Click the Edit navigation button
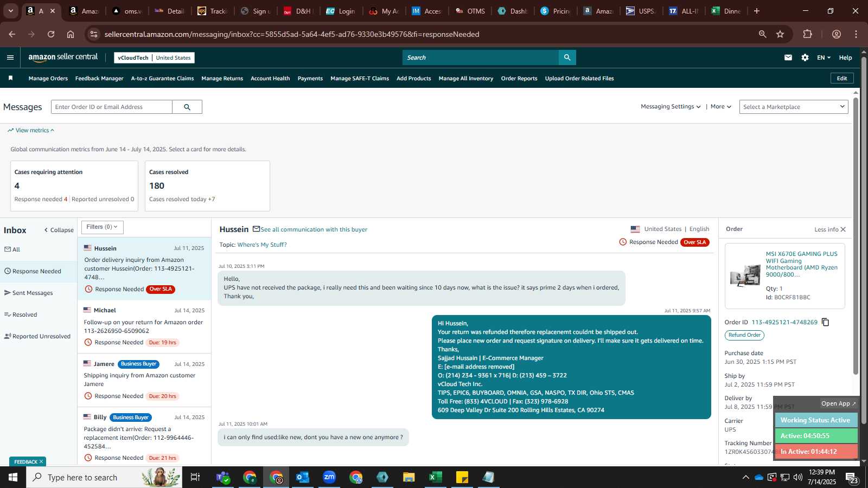This screenshot has width=868, height=488. click(x=842, y=78)
